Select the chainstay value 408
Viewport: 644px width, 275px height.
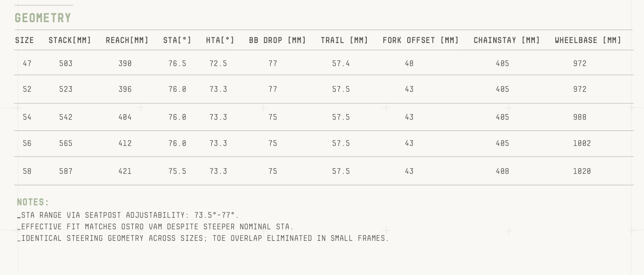pos(502,171)
